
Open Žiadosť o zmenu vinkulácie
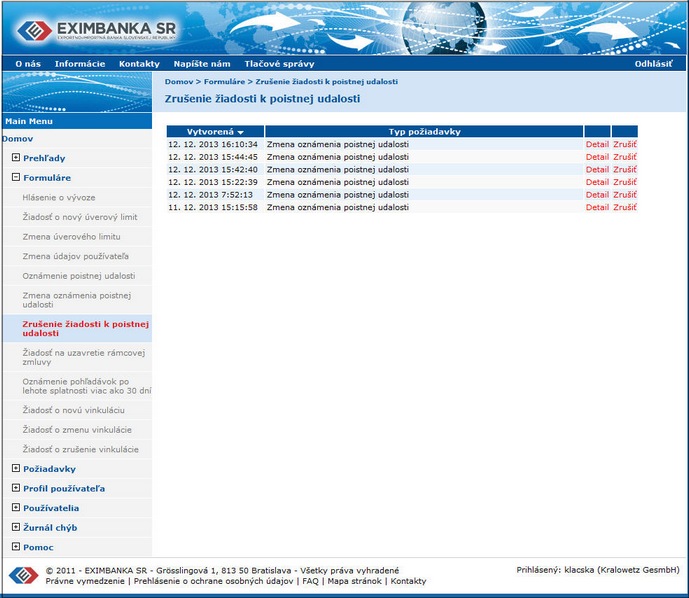point(77,430)
